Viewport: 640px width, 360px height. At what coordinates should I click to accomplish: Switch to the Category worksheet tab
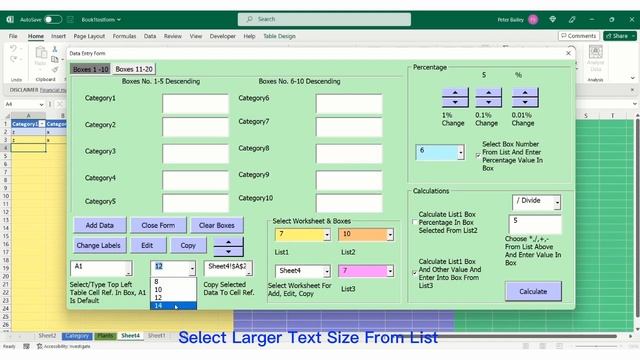tap(77, 336)
